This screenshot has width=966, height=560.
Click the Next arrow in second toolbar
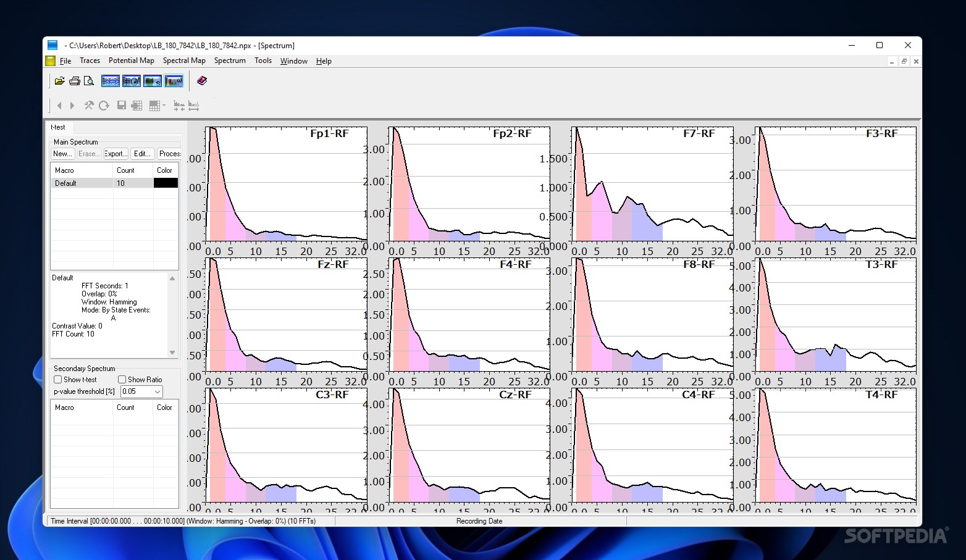click(72, 106)
